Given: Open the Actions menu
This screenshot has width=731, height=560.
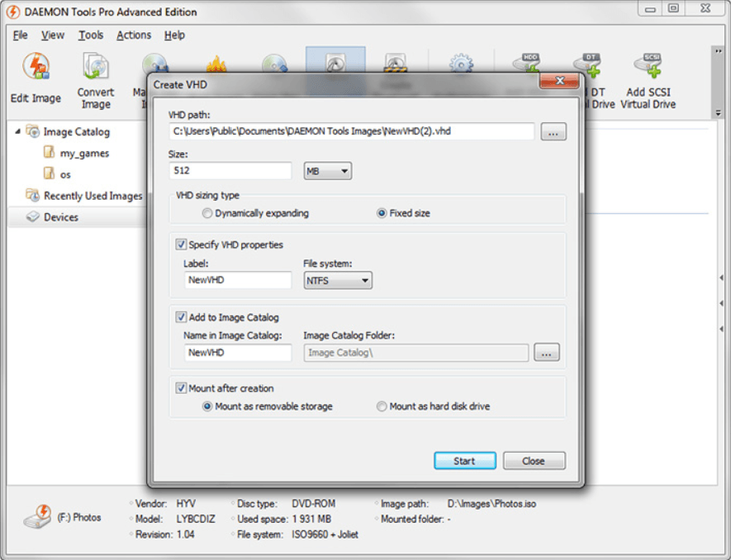Looking at the screenshot, I should point(134,35).
